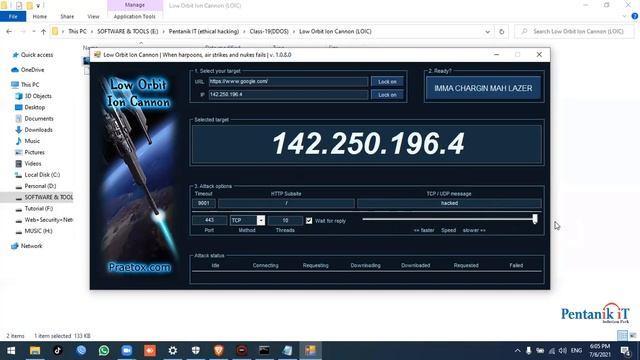640x360 pixels.
Task: Click Lock on next to the URL field
Action: [x=387, y=82]
